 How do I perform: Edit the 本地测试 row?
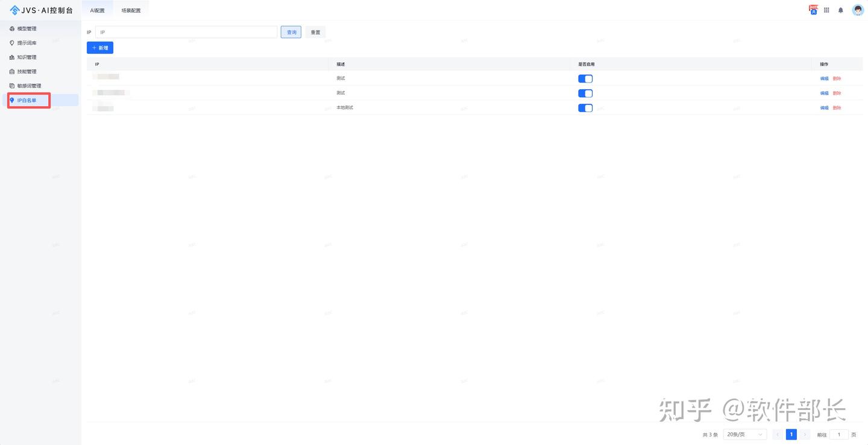click(824, 108)
